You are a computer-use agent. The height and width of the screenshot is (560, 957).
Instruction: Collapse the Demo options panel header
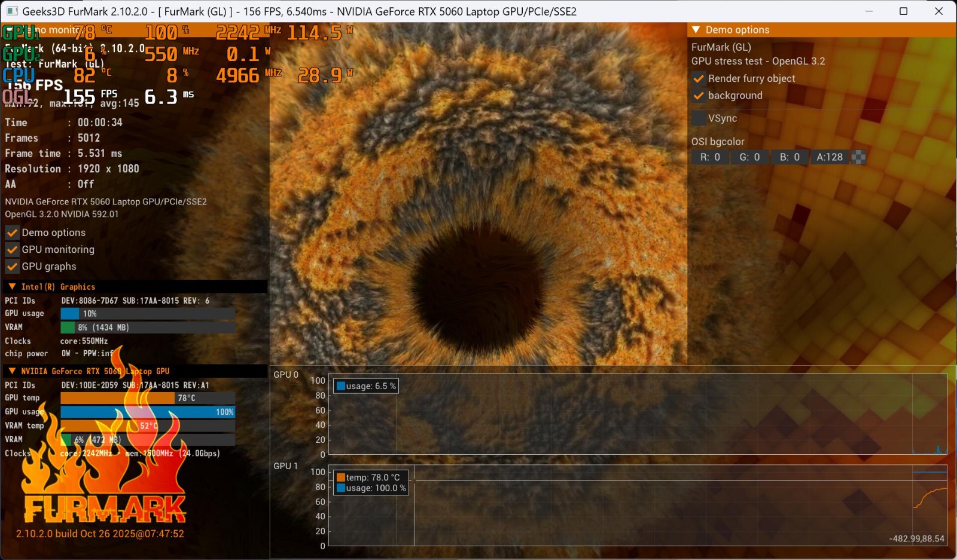[x=696, y=30]
